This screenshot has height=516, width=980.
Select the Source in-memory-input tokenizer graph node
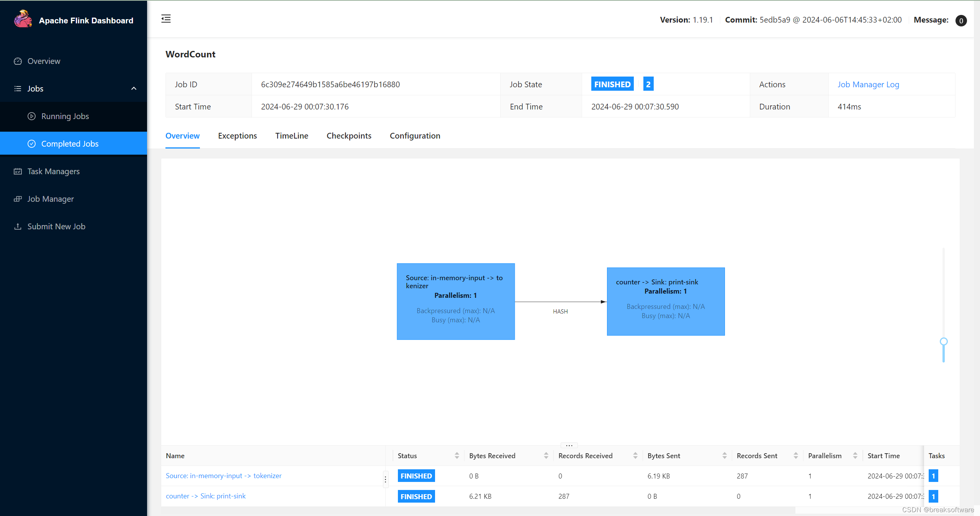click(x=456, y=302)
